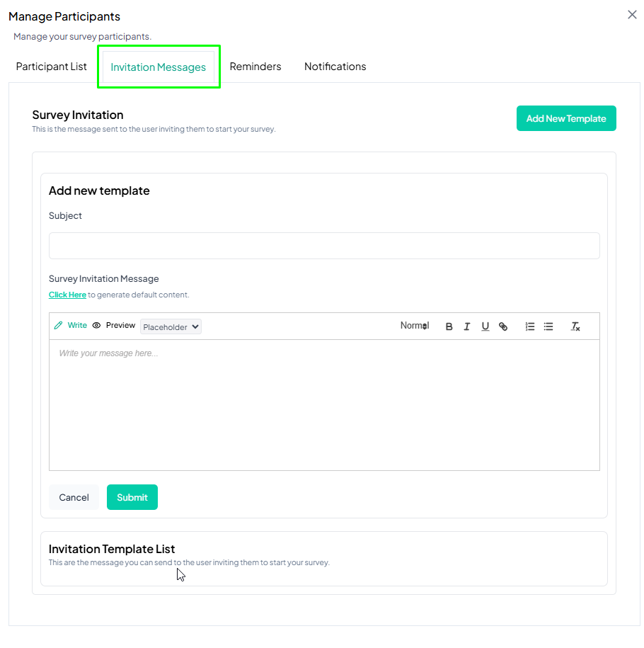
Task: Open the Normal text style dropdown
Action: (414, 326)
